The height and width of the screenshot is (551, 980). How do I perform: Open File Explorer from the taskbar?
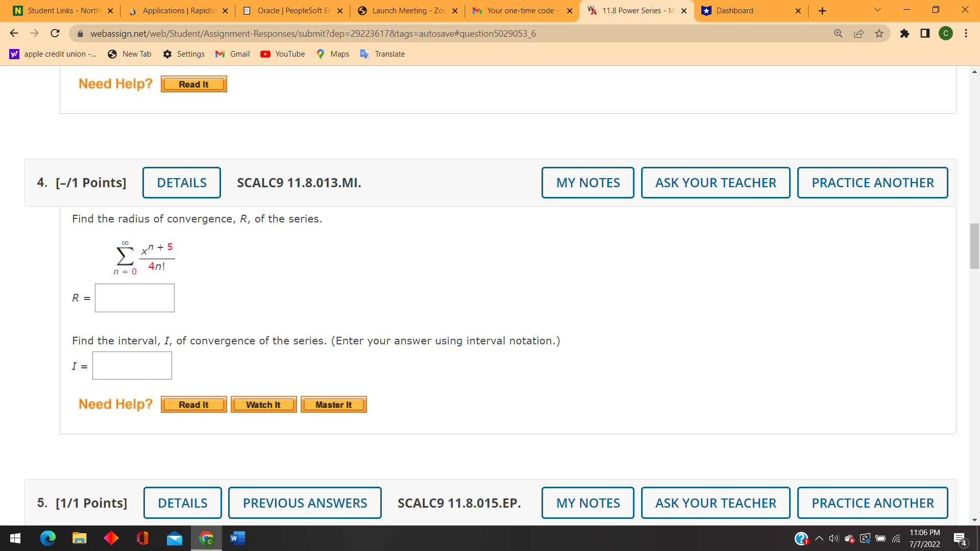[80, 538]
